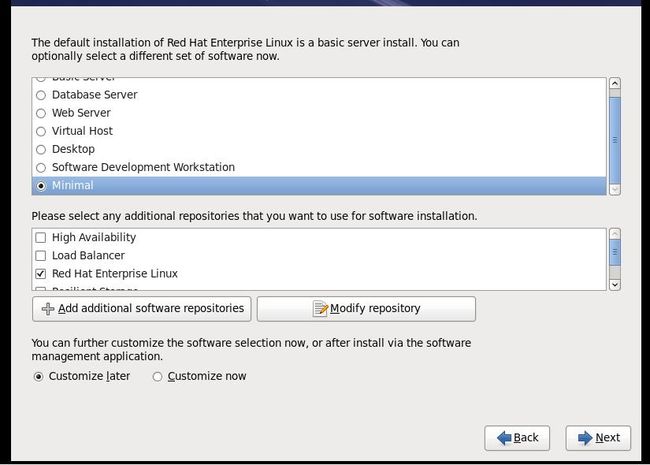
Task: Click the software set list scrollbar thumb
Action: (x=615, y=140)
